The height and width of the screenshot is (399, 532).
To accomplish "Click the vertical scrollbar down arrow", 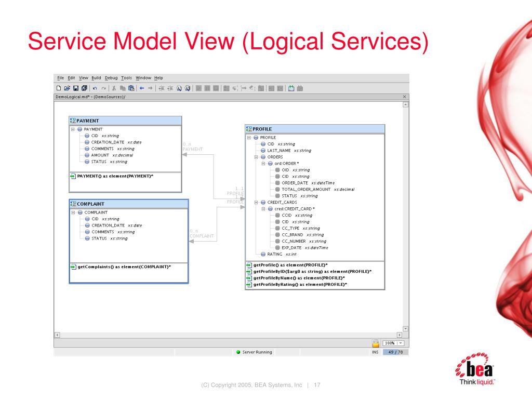I will [x=405, y=329].
